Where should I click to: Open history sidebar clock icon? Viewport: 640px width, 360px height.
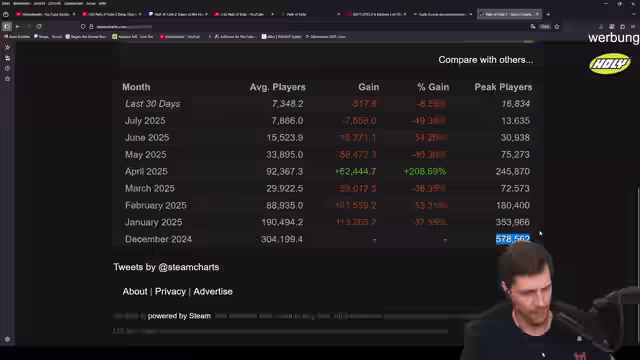click(x=7, y=68)
